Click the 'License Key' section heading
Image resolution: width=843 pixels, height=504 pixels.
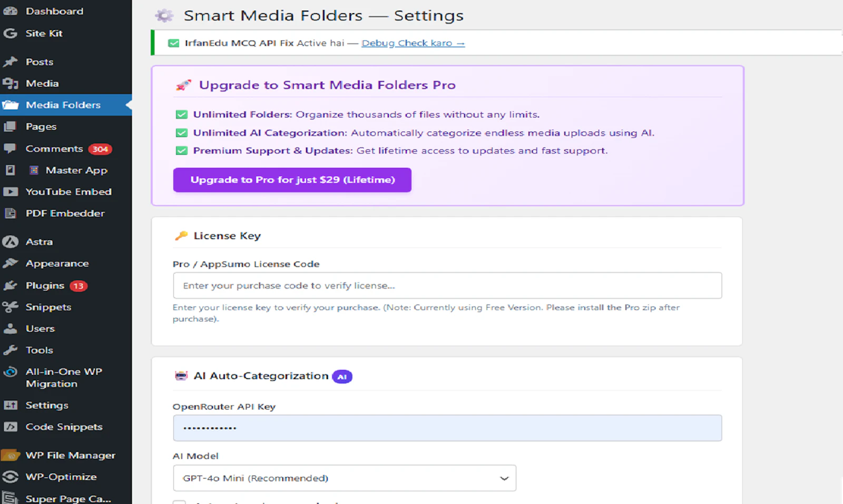(227, 235)
